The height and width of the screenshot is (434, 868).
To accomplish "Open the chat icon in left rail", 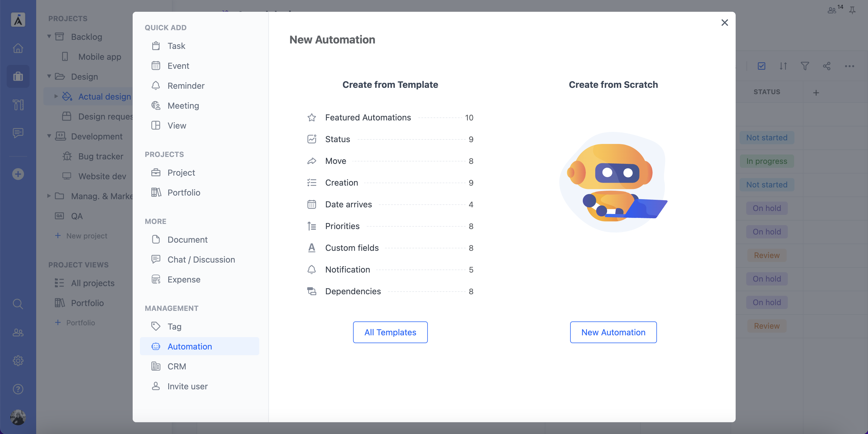I will tap(18, 133).
